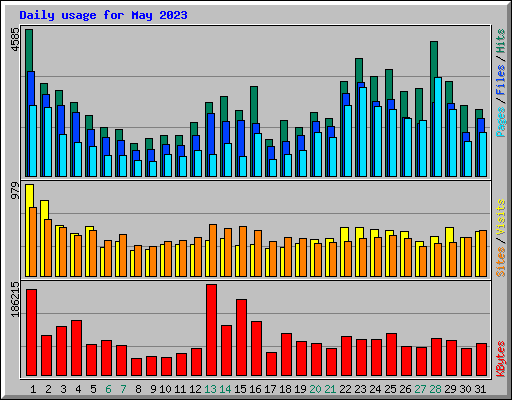The image size is (512, 400).
Task: Click the green weekend day label 7
Action: [x=123, y=389]
